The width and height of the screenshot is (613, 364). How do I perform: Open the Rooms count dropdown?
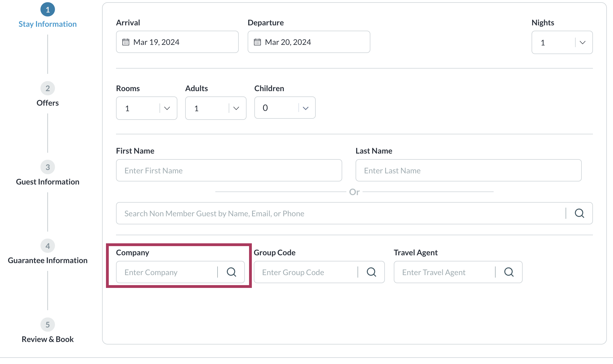pyautogui.click(x=167, y=108)
